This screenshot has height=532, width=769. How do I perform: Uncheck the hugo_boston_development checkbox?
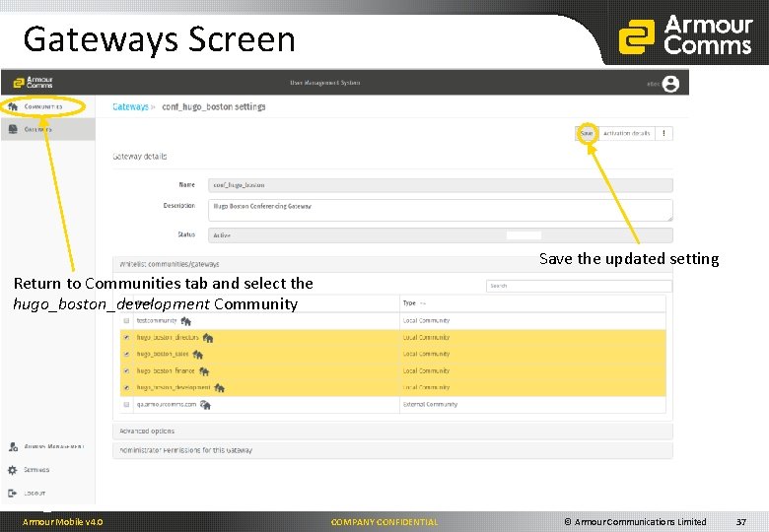(126, 387)
